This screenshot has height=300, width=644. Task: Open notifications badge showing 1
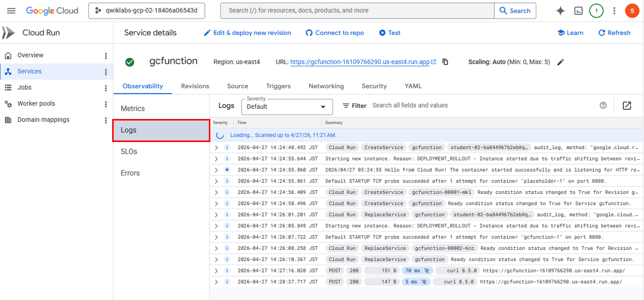pyautogui.click(x=596, y=10)
